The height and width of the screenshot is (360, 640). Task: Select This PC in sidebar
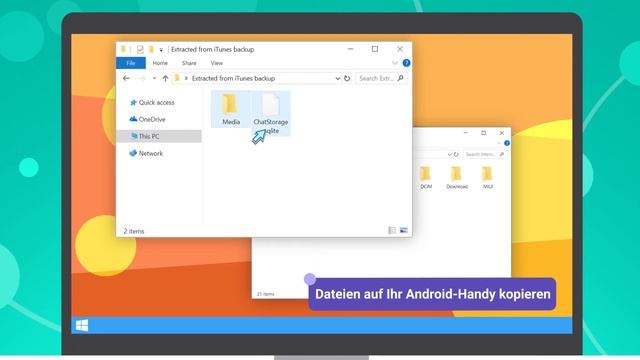159,136
